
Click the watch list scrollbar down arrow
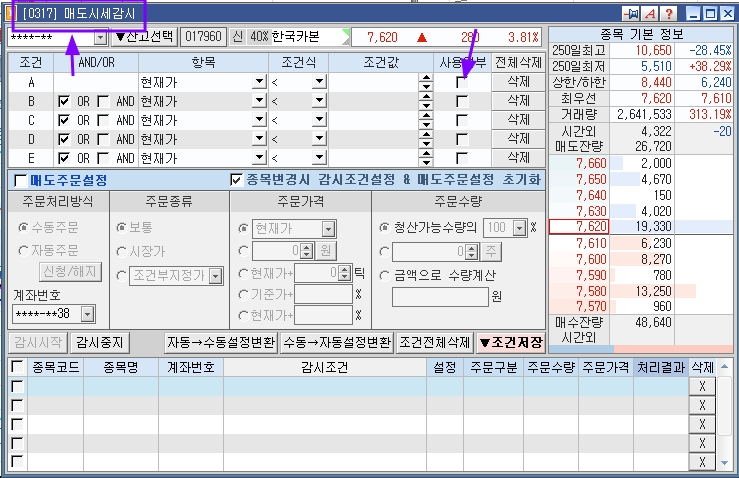(725, 463)
